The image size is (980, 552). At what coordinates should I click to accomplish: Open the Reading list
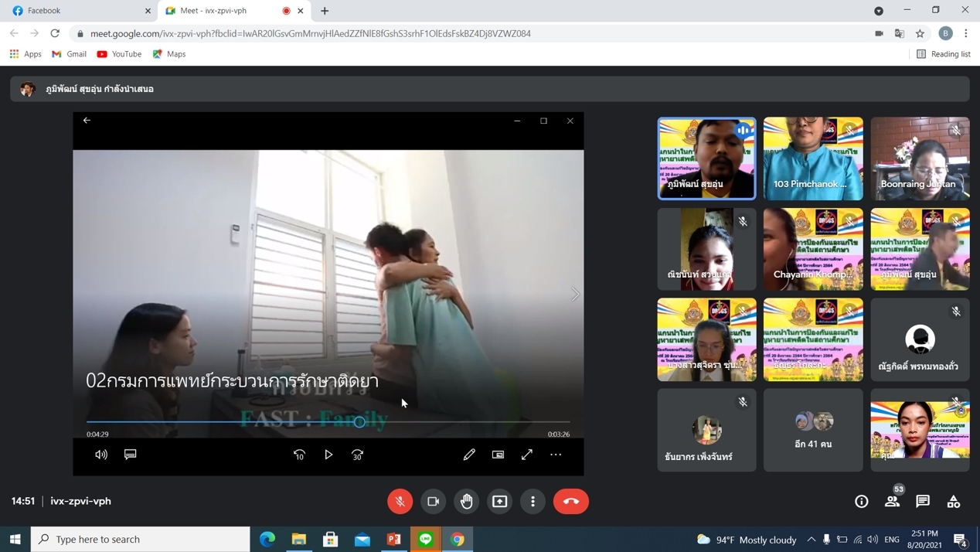coord(943,54)
